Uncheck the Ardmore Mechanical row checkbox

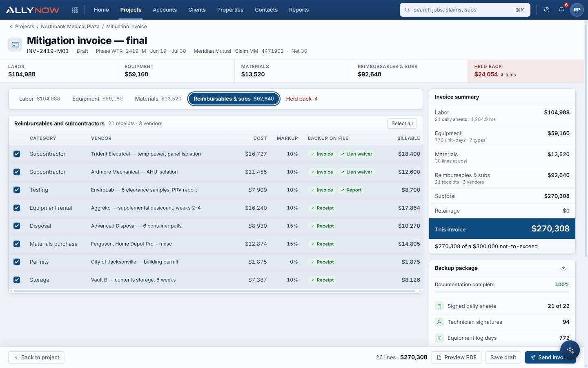17,172
